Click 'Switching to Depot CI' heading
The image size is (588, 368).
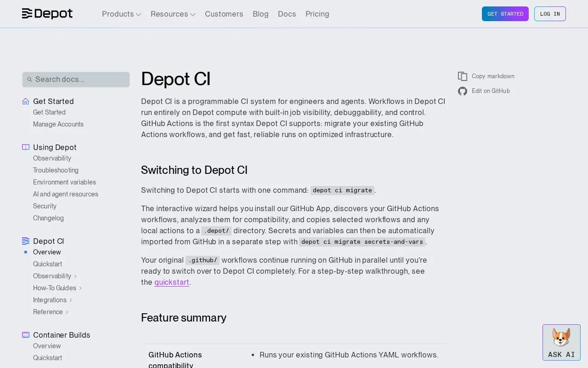click(x=194, y=170)
